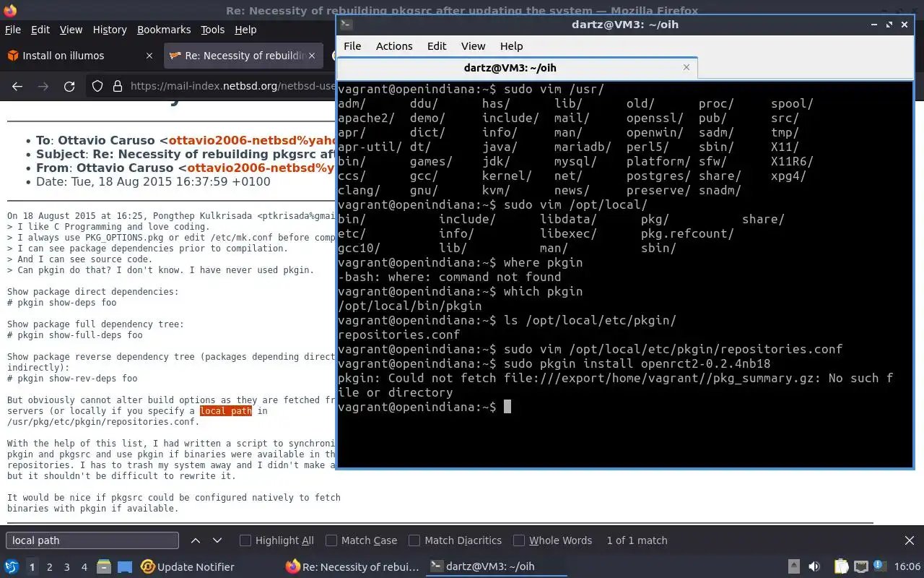This screenshot has width=924, height=578.
Task: Switch to workspace 2
Action: coord(49,567)
